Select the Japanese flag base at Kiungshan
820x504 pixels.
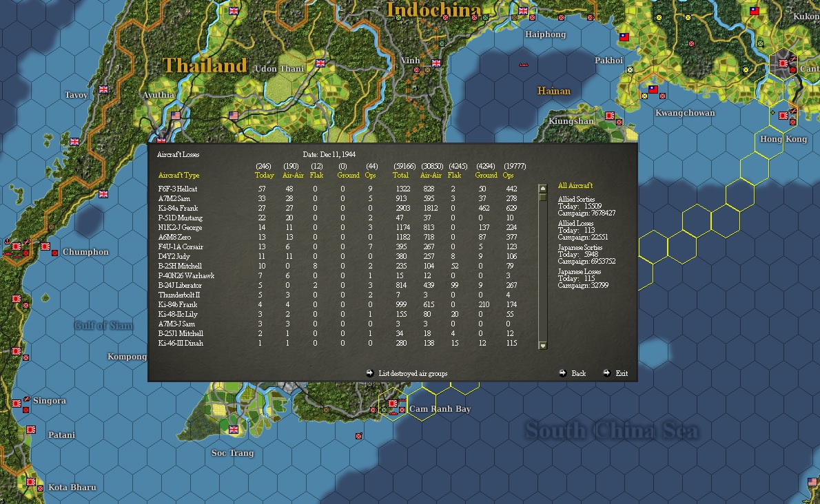pyautogui.click(x=610, y=116)
